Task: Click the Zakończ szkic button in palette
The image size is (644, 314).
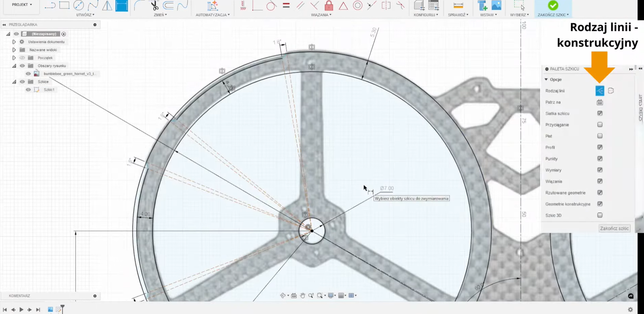Action: (614, 228)
